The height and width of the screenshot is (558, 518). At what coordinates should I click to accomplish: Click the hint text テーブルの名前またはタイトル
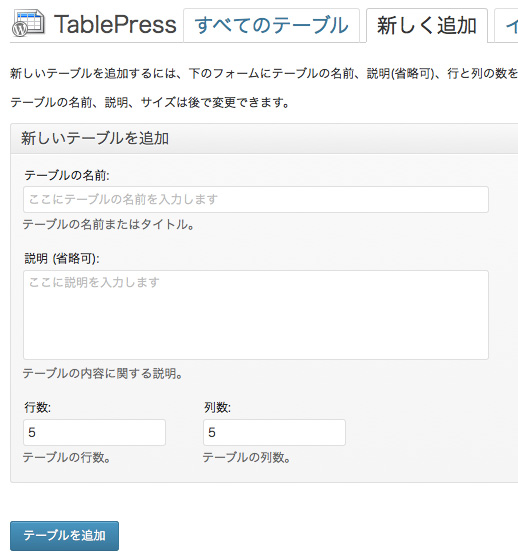[x=109, y=225]
